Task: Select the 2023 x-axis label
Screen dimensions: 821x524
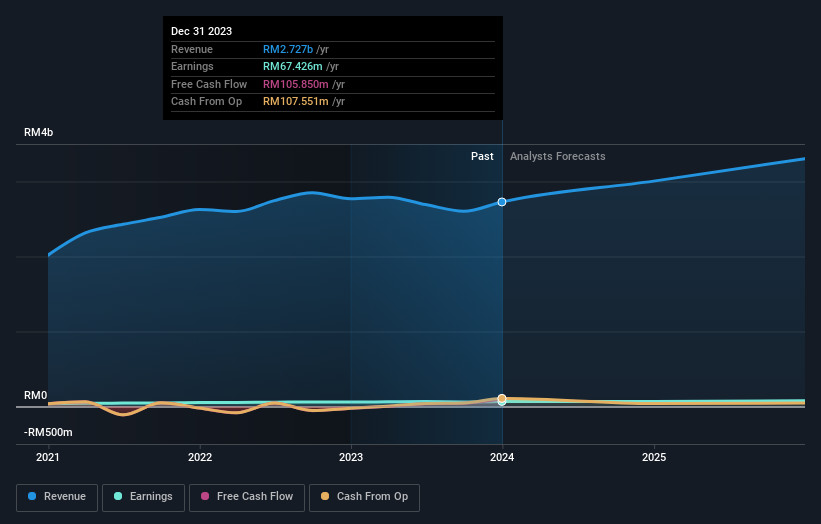Action: 351,458
